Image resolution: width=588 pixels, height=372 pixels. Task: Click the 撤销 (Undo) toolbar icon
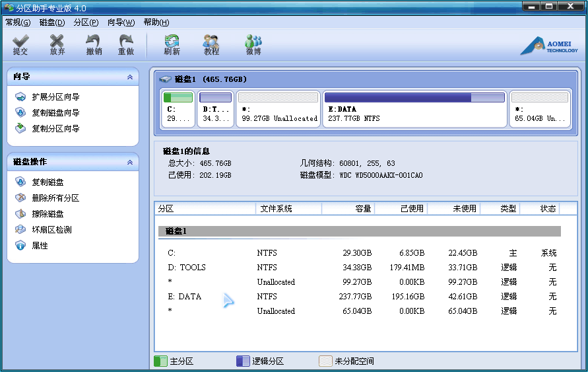point(94,45)
